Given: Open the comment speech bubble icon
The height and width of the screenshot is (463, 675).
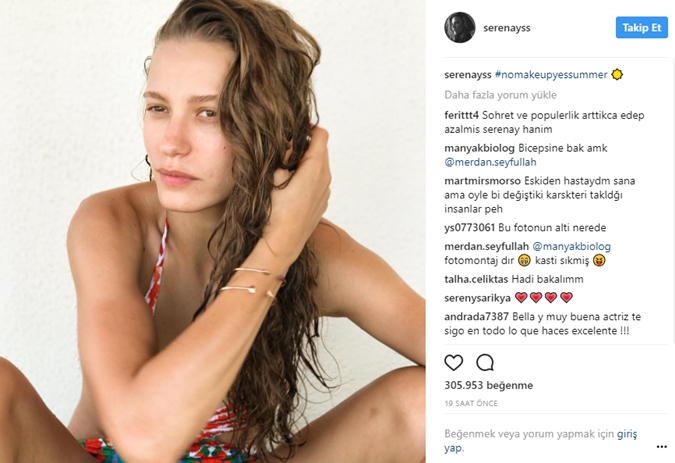Looking at the screenshot, I should [x=485, y=363].
